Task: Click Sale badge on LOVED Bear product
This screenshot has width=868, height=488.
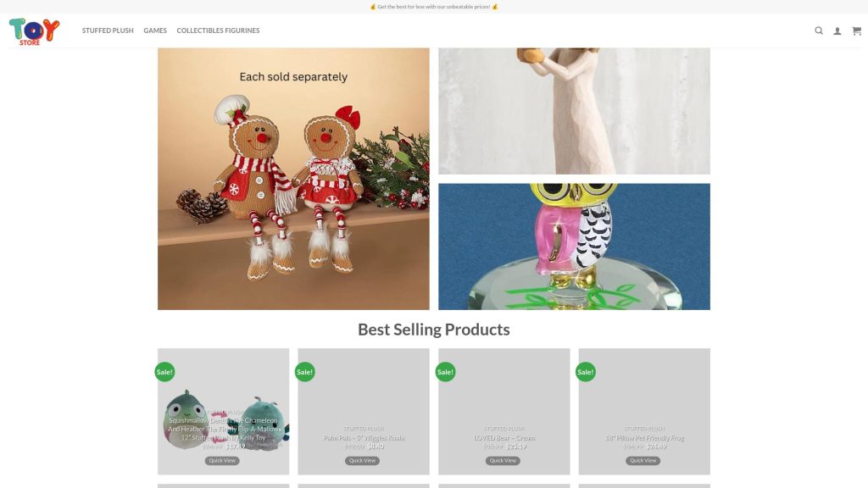Action: click(x=446, y=372)
